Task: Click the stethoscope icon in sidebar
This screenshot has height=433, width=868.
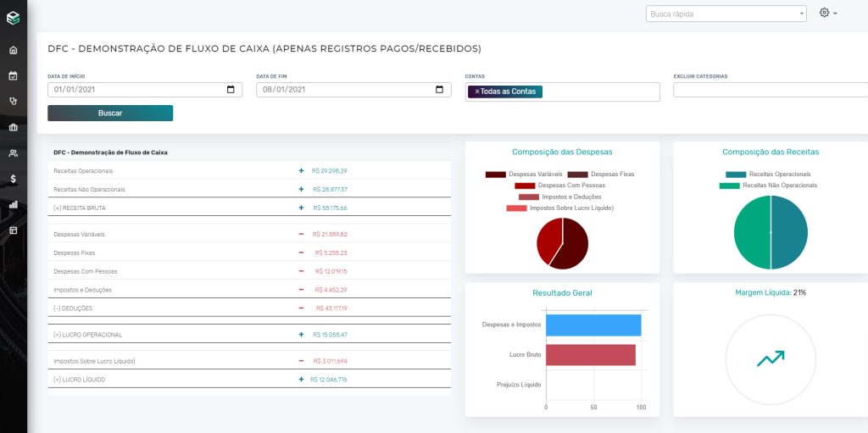Action: pos(14,102)
